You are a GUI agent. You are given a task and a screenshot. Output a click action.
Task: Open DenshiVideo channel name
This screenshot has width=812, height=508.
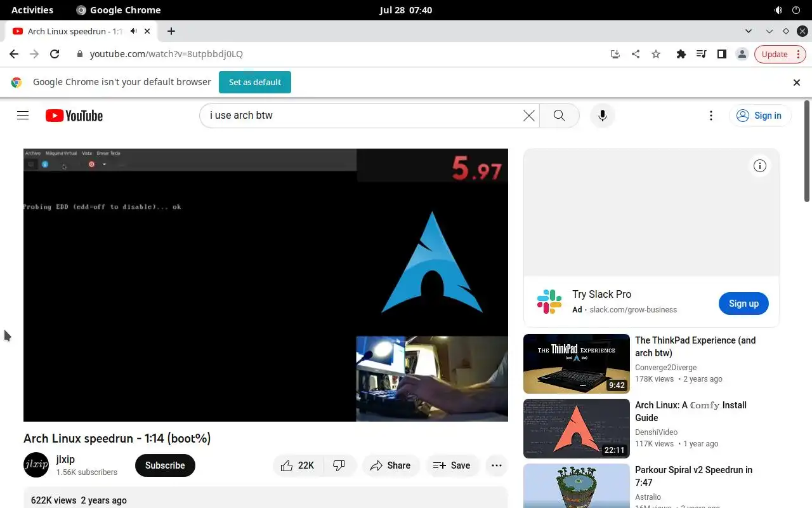(656, 432)
